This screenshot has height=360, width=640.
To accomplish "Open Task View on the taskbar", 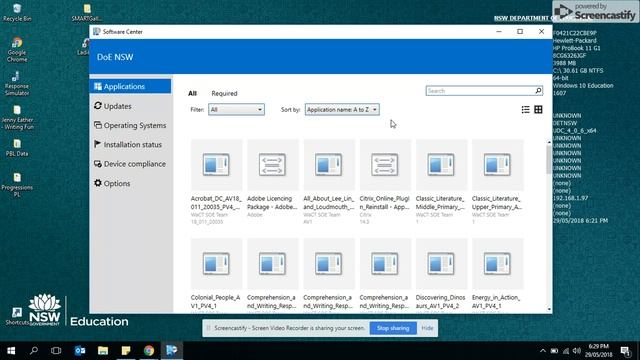I will pyautogui.click(x=56, y=351).
